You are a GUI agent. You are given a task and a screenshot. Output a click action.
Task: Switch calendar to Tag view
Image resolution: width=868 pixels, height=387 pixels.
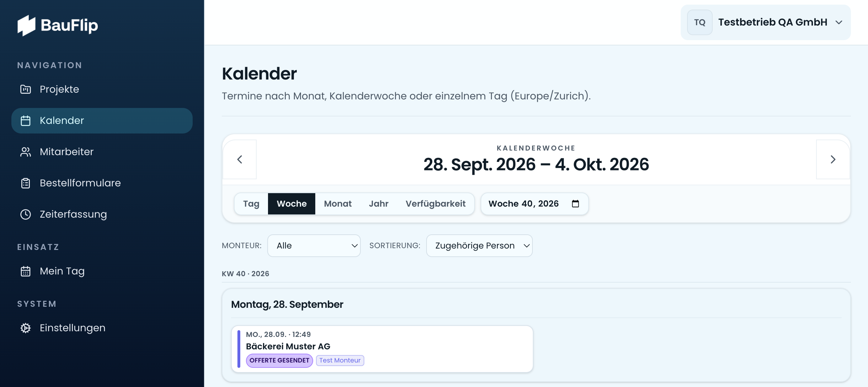click(251, 204)
